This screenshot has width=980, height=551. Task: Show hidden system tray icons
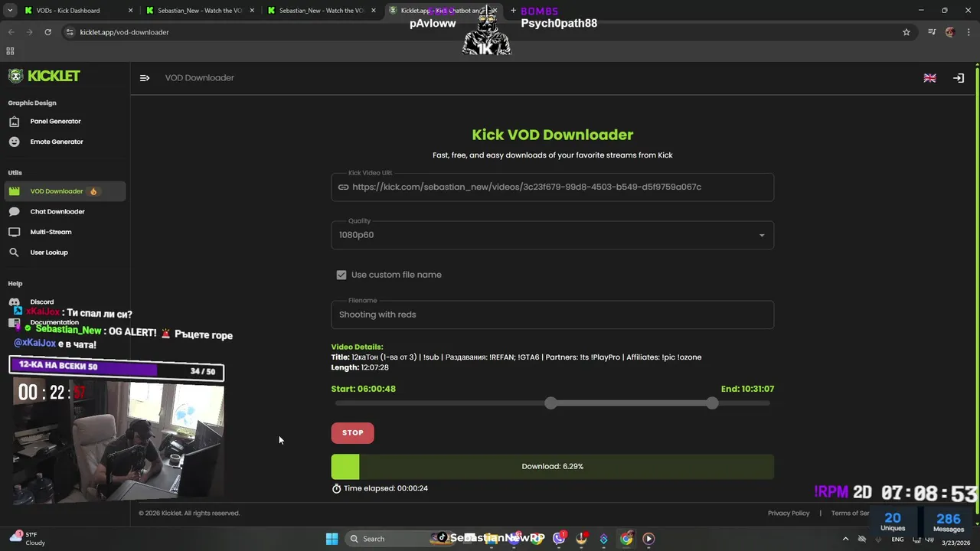pyautogui.click(x=845, y=539)
